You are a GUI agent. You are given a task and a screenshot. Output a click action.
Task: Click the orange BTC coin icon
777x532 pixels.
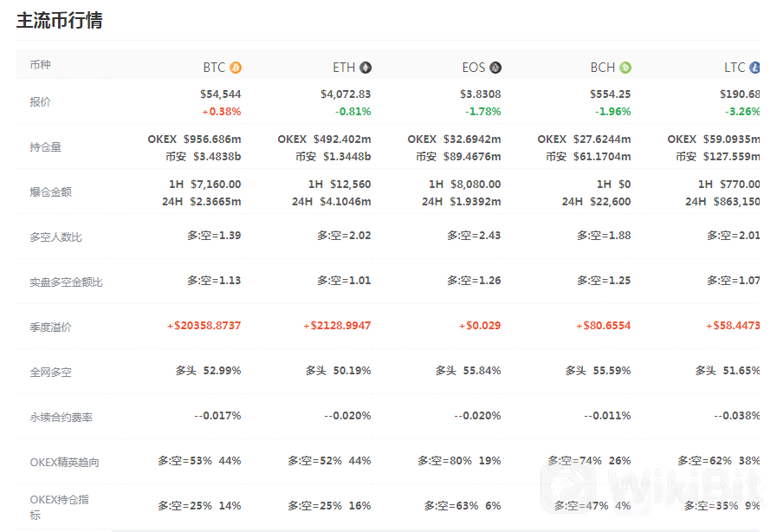tap(236, 68)
